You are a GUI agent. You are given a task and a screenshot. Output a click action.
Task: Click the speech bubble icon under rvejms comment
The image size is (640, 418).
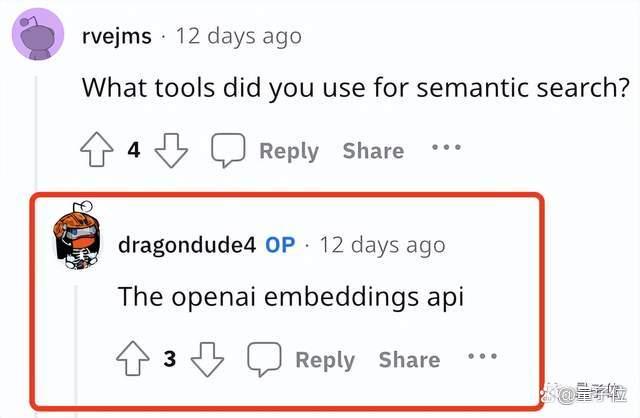[228, 150]
